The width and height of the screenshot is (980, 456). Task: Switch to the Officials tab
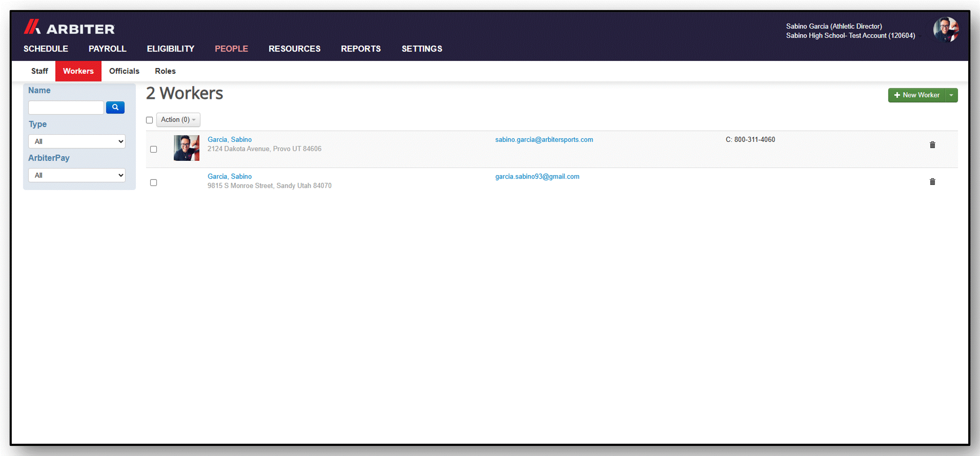124,71
